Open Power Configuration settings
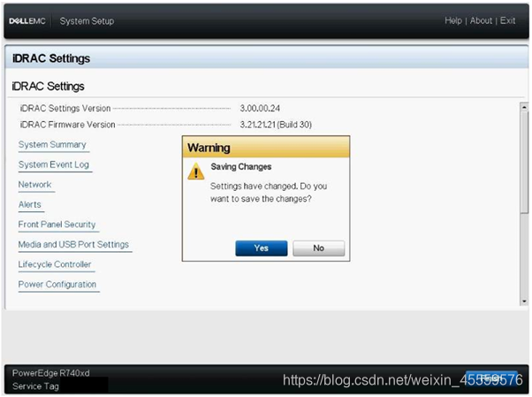This screenshot has height=397, width=532. 57,285
